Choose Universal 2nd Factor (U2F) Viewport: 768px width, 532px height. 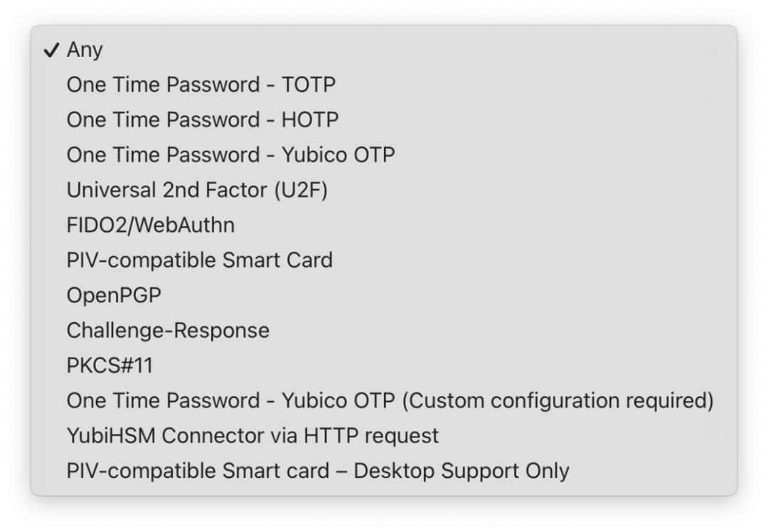(x=197, y=190)
